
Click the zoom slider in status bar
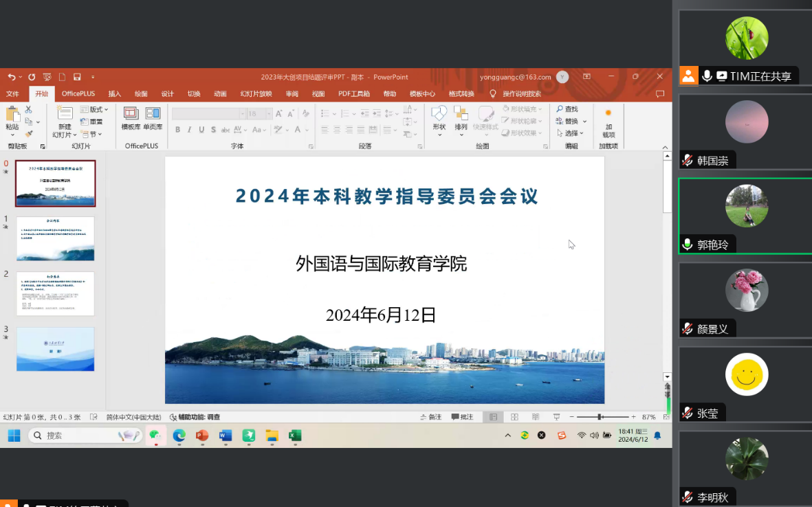click(600, 417)
